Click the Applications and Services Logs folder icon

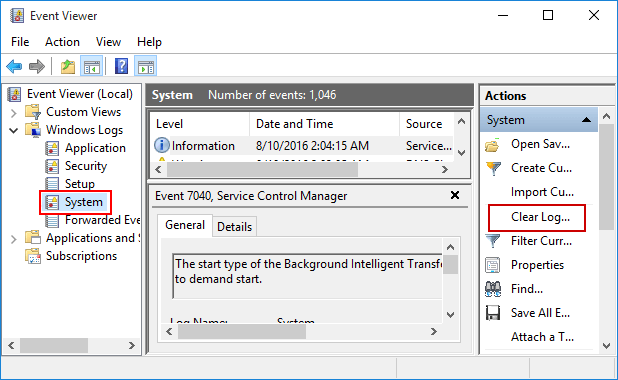33,238
